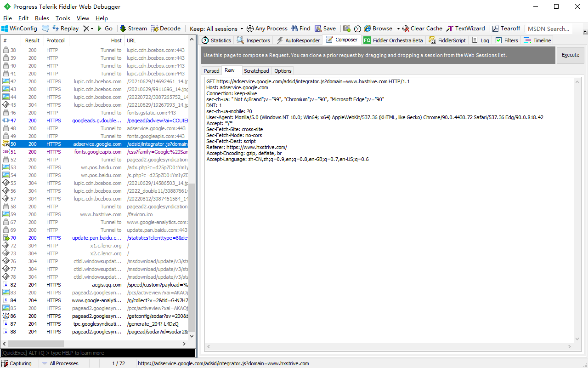Click All Processes filter in status bar
This screenshot has height=368, width=588.
(x=60, y=363)
